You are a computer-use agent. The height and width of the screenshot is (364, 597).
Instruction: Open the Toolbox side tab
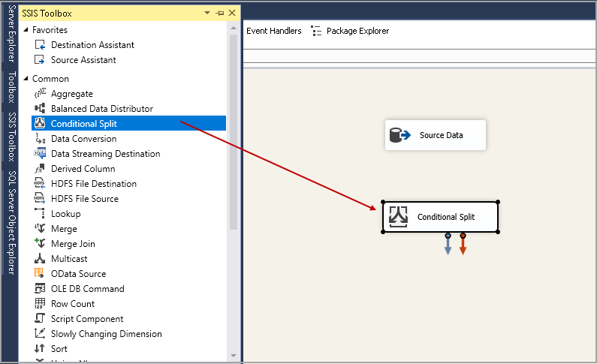point(12,87)
